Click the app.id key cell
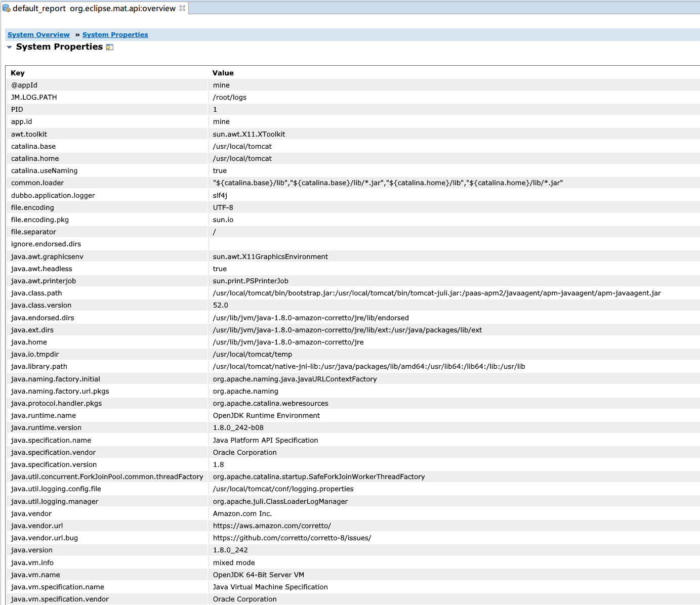The height and width of the screenshot is (605, 700). [x=108, y=121]
